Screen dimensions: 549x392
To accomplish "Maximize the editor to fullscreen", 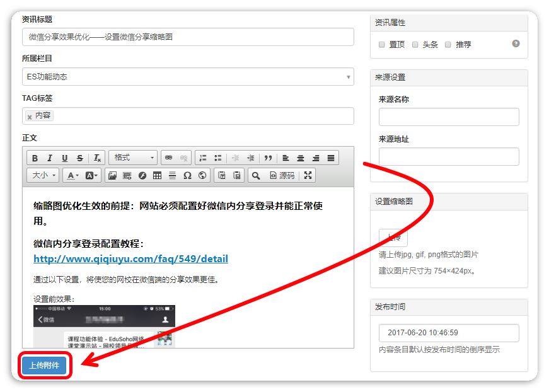I will 308,175.
